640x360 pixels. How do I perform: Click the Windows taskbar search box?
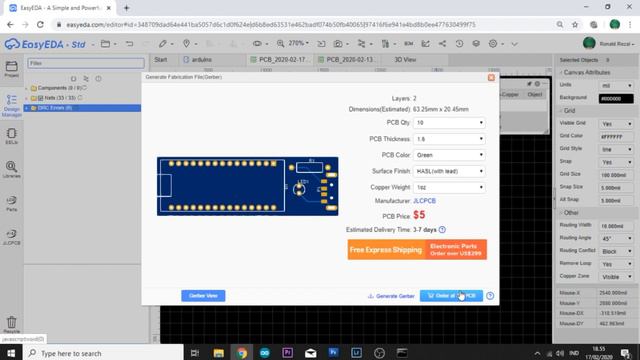point(103,353)
